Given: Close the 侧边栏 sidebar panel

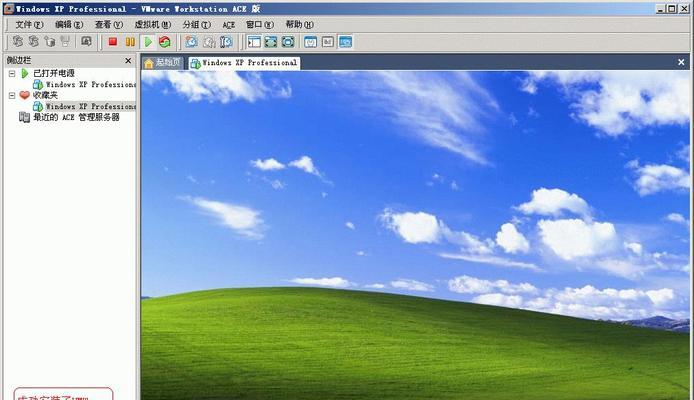Looking at the screenshot, I should (x=128, y=60).
